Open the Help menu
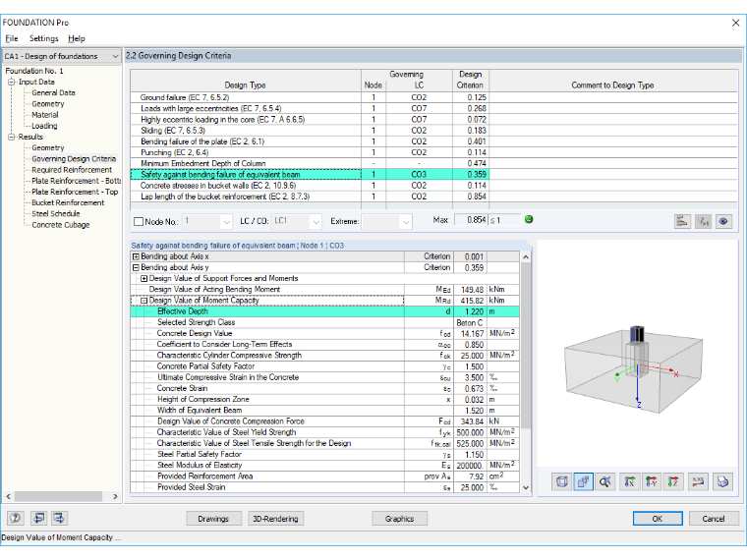The height and width of the screenshot is (560, 747). 77,38
